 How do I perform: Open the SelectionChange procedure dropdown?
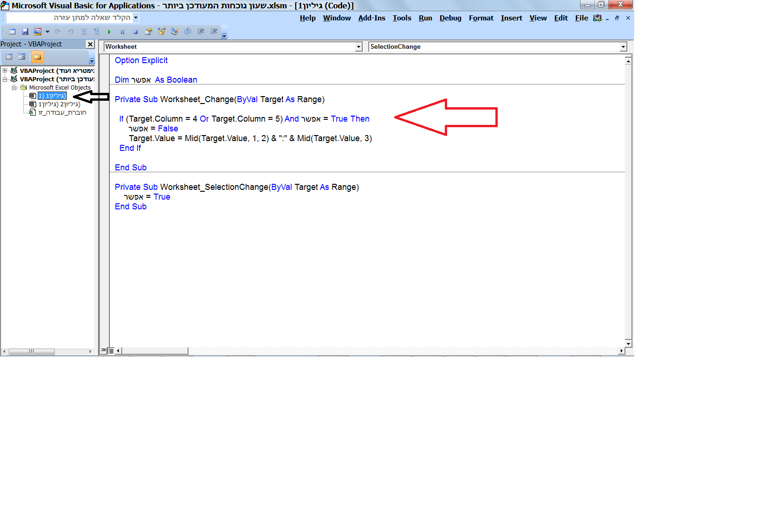(x=623, y=47)
